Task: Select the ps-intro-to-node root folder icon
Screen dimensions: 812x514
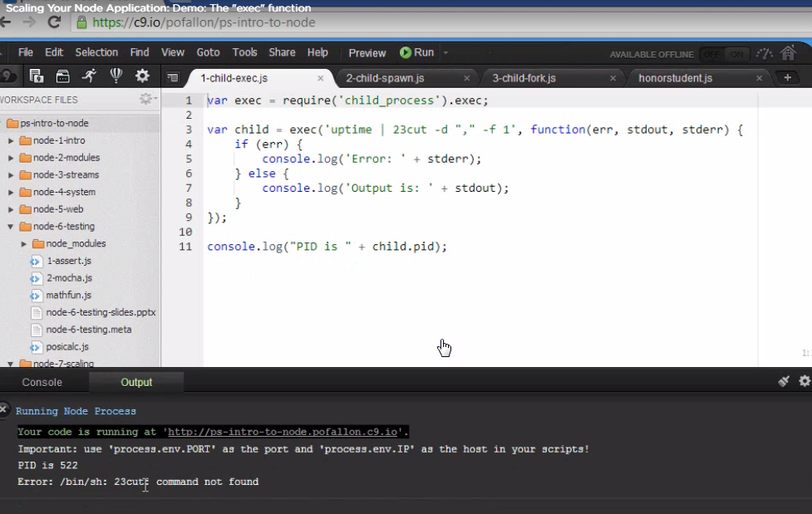Action: (12, 123)
